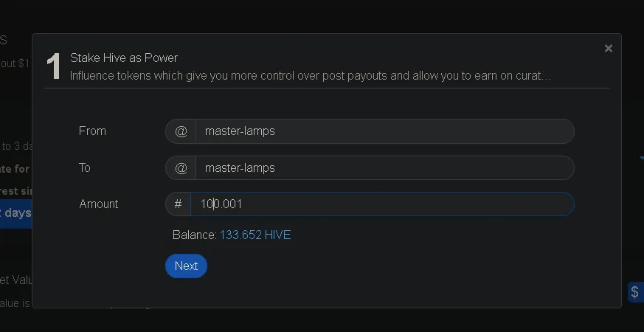
Task: Click the @ icon beside From field
Action: point(181,131)
